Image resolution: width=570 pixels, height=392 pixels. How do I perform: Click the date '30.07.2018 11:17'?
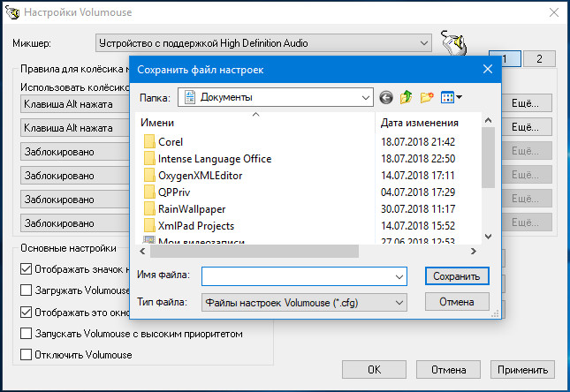pyautogui.click(x=418, y=209)
